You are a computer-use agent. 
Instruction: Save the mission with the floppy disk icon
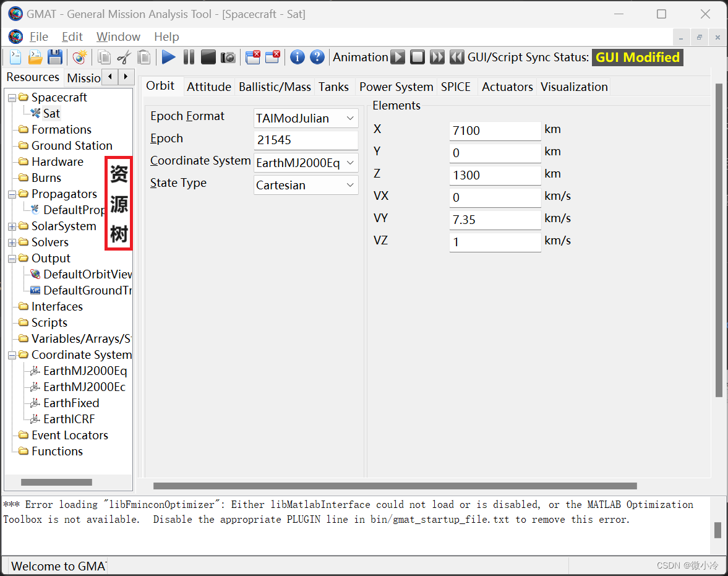point(55,57)
